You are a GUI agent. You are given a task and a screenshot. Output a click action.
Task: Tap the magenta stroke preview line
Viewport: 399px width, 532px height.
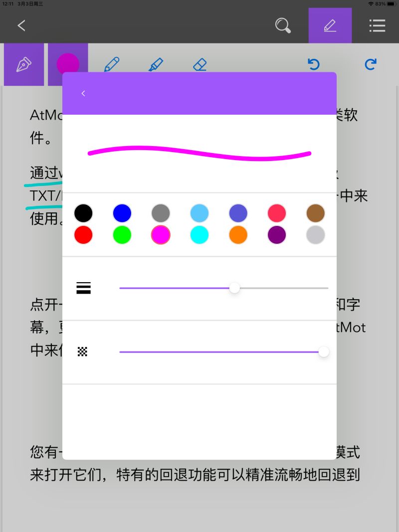[x=199, y=154]
